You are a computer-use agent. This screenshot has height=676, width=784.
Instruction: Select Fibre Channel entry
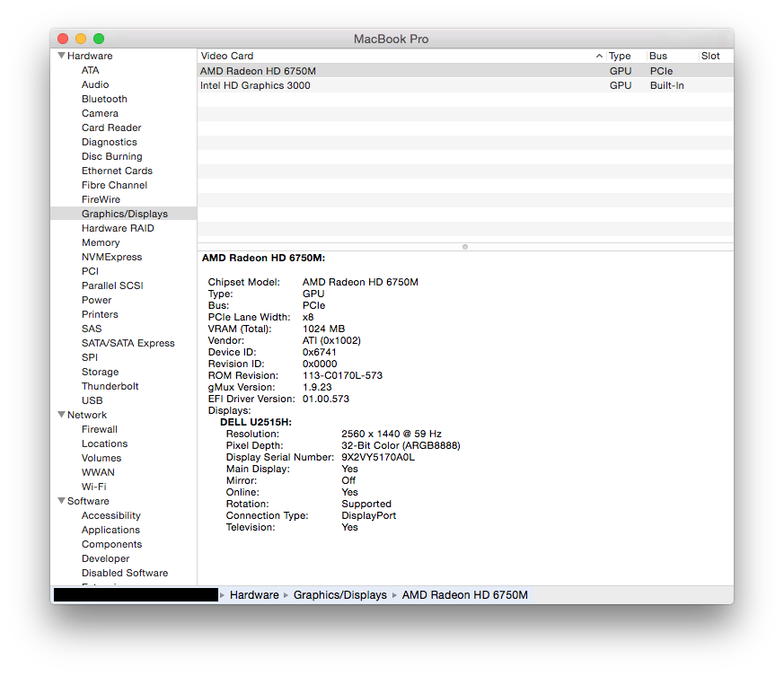[x=114, y=185]
